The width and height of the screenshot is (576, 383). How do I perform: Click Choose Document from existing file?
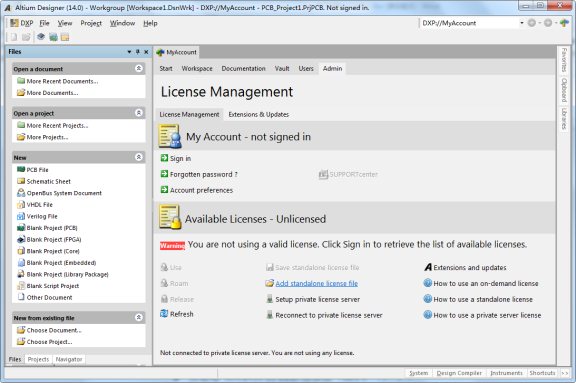[x=49, y=330]
